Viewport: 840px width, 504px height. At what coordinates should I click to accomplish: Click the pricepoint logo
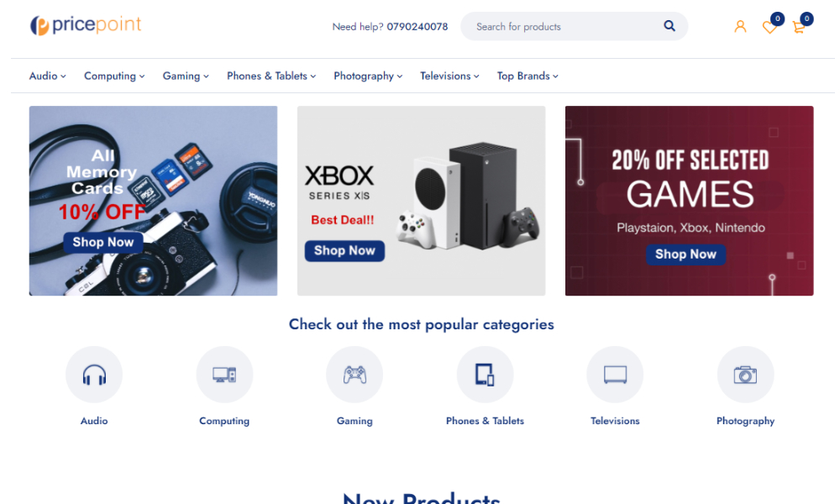(x=86, y=25)
